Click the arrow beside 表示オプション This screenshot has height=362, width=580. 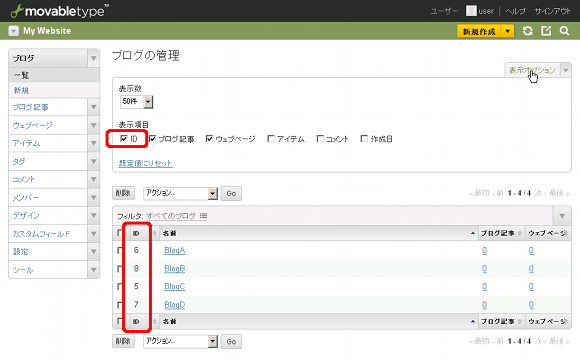[566, 70]
